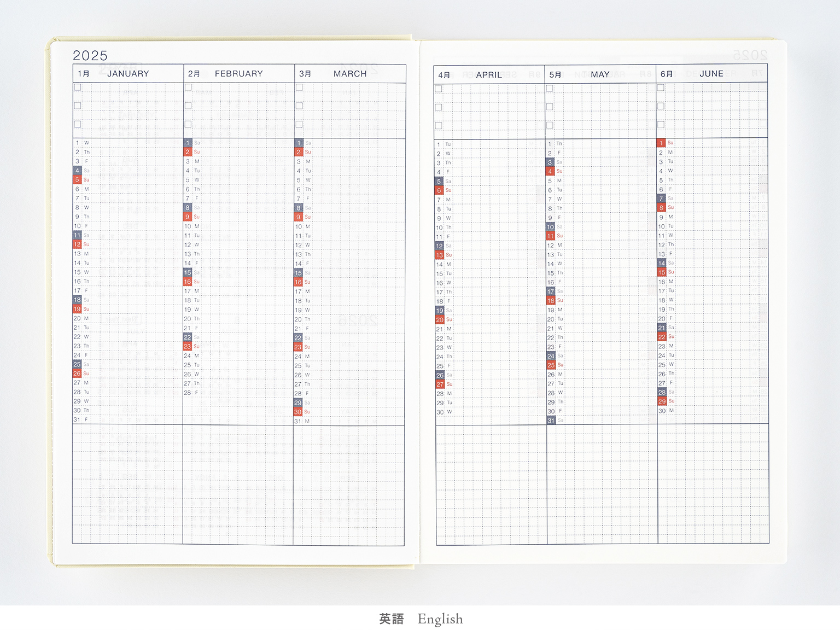Click April 30 Wednesday row
This screenshot has width=840, height=630.
click(x=444, y=412)
